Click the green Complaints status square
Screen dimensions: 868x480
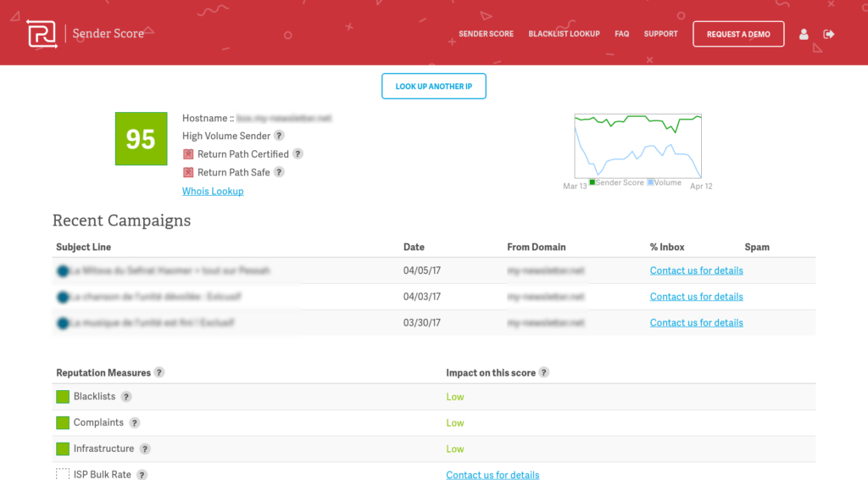coord(63,423)
